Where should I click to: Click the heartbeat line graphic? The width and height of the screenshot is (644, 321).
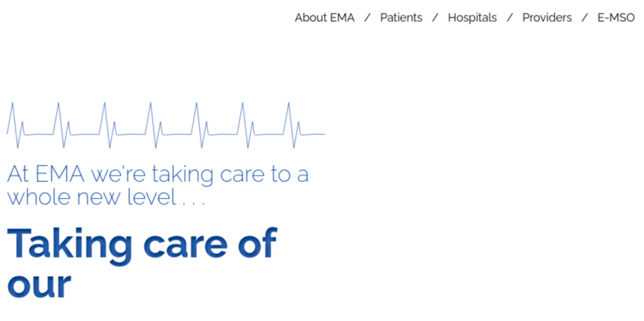(166, 125)
